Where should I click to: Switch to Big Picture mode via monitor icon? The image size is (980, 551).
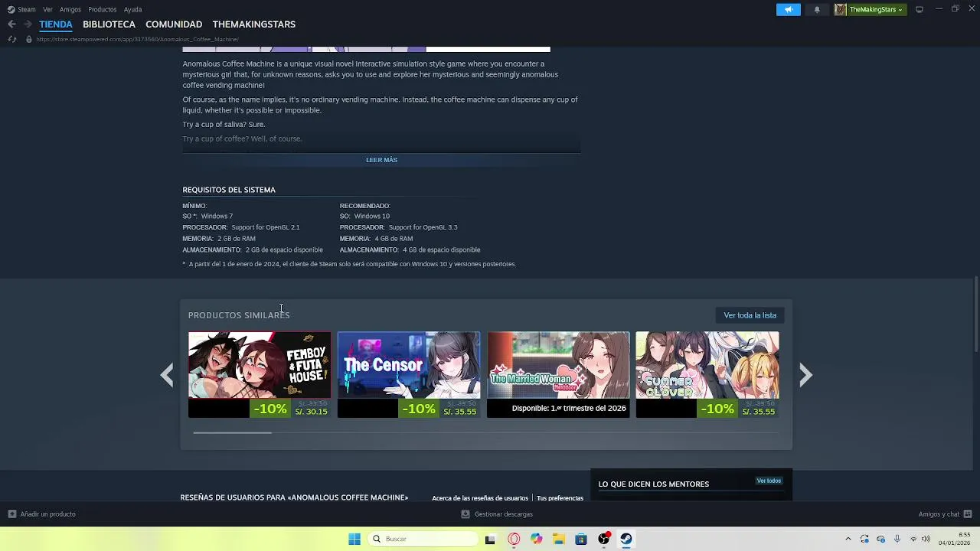pos(920,9)
